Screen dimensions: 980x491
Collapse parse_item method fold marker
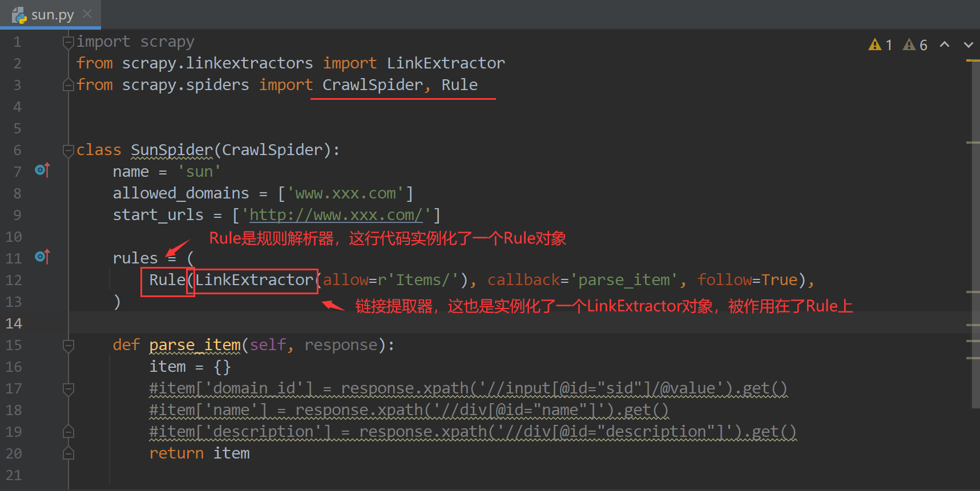click(x=68, y=345)
